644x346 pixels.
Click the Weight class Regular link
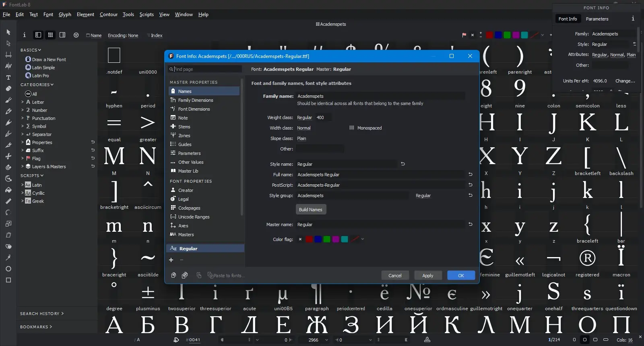(304, 117)
